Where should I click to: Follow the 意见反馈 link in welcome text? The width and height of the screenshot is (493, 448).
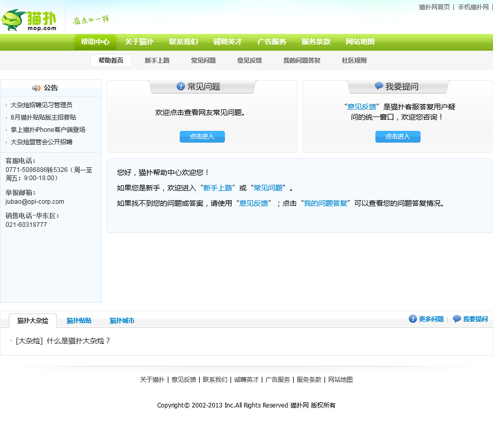[254, 203]
